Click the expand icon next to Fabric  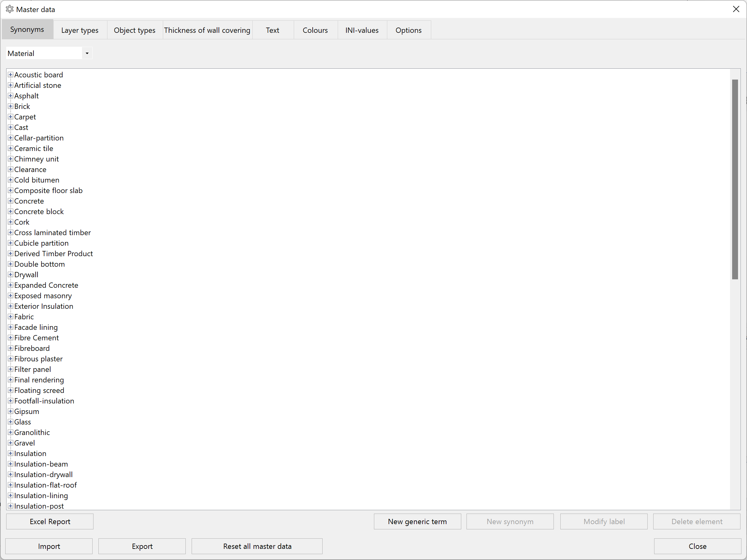click(11, 317)
